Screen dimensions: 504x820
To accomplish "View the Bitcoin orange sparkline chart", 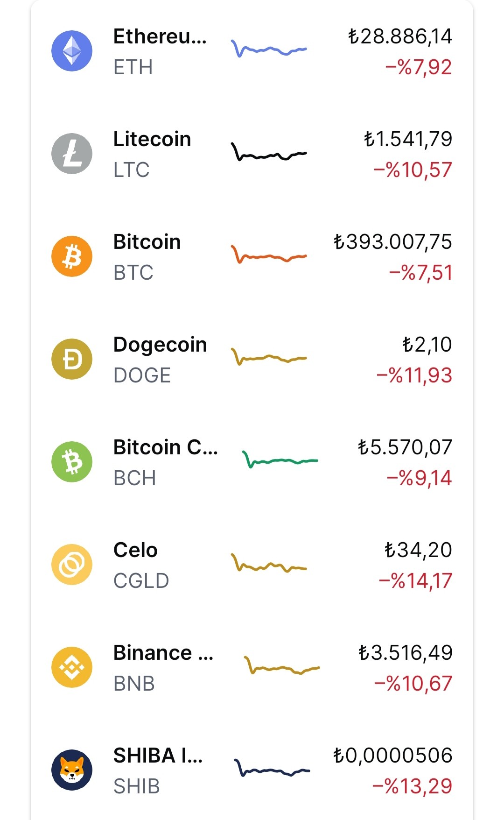I will 269,254.
